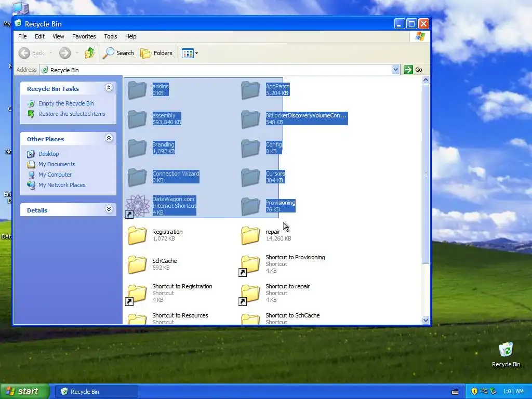Open My Documents in Other Places

tap(57, 164)
